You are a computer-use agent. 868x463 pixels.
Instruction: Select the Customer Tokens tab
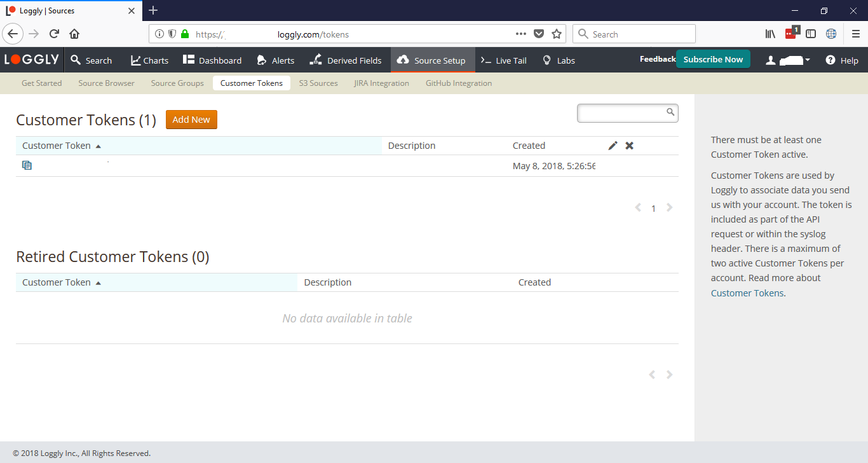[252, 83]
